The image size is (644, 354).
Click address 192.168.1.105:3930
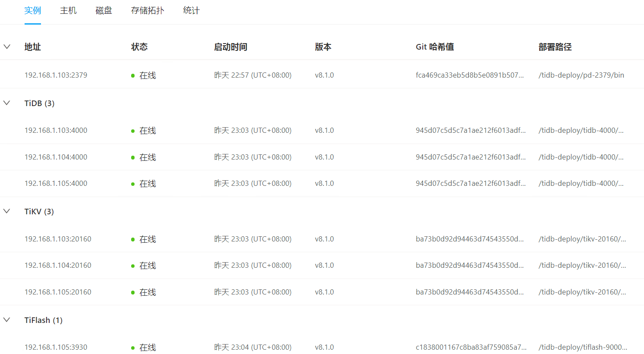click(56, 347)
